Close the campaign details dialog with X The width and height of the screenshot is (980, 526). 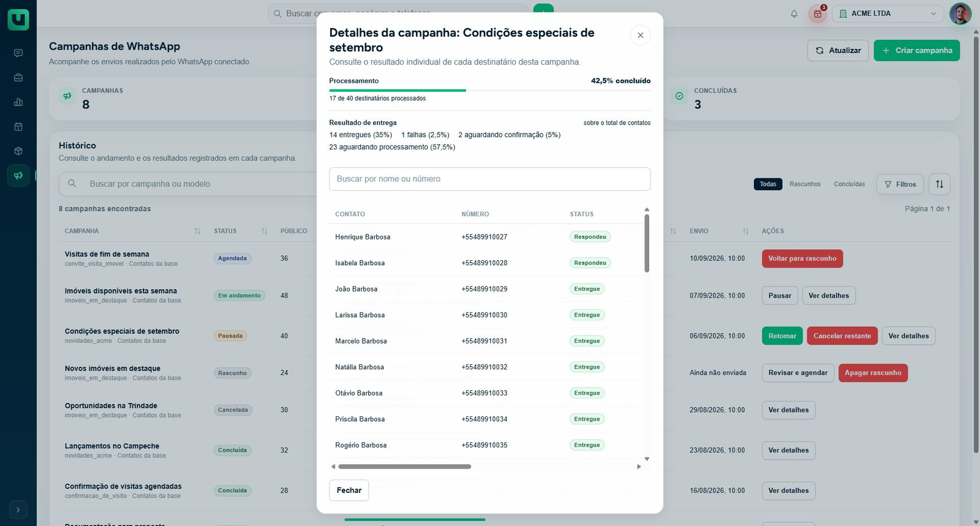[x=640, y=36]
